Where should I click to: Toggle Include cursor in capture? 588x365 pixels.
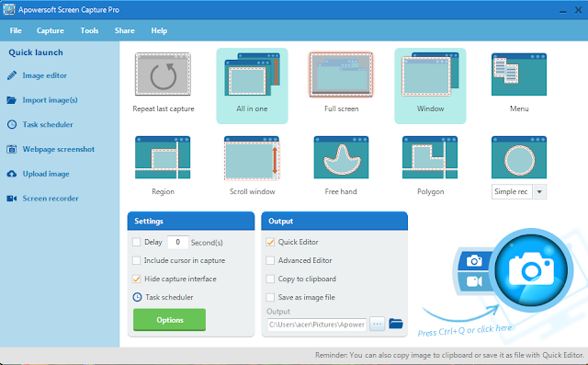pos(137,260)
